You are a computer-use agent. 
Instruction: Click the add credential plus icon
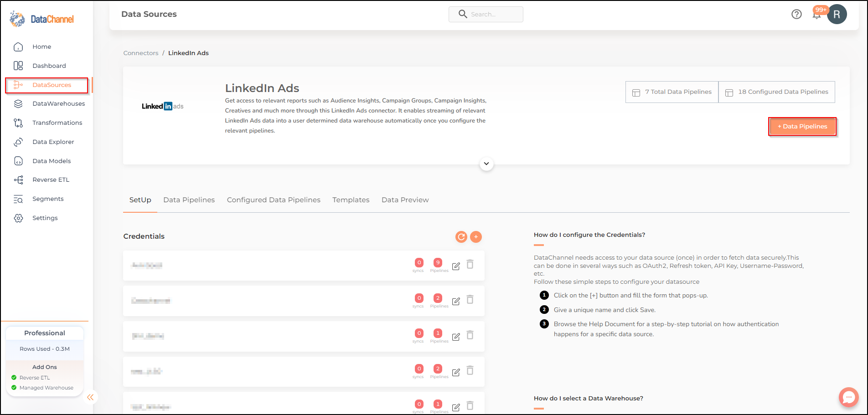coord(476,237)
